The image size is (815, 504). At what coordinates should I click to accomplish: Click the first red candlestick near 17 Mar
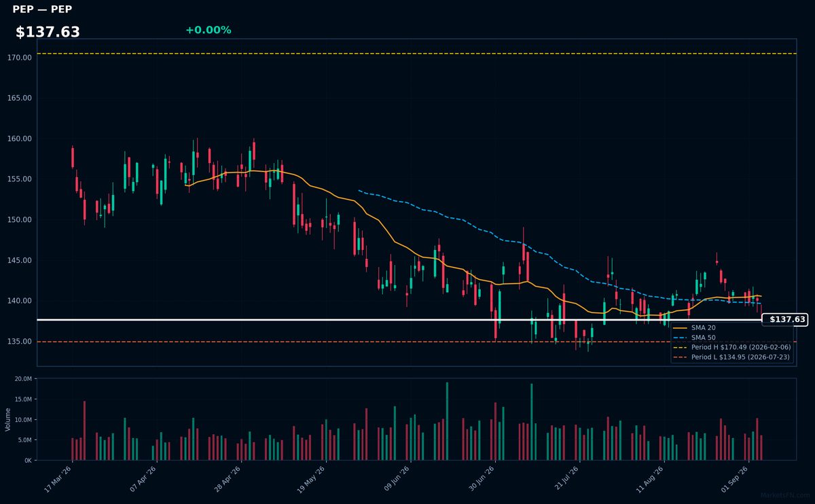coord(73,157)
